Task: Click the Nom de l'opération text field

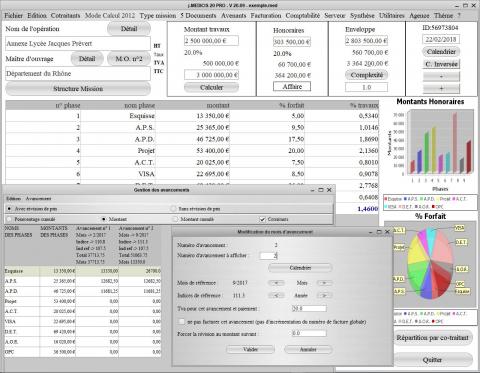Action: (x=78, y=44)
